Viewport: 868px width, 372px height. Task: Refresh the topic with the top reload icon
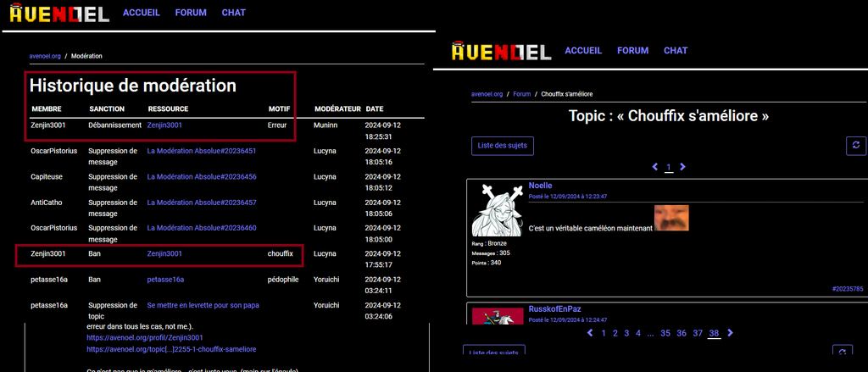pos(856,146)
